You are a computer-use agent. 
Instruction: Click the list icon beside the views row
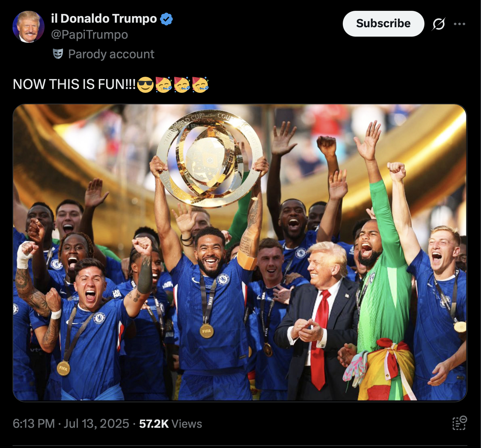[x=459, y=423]
